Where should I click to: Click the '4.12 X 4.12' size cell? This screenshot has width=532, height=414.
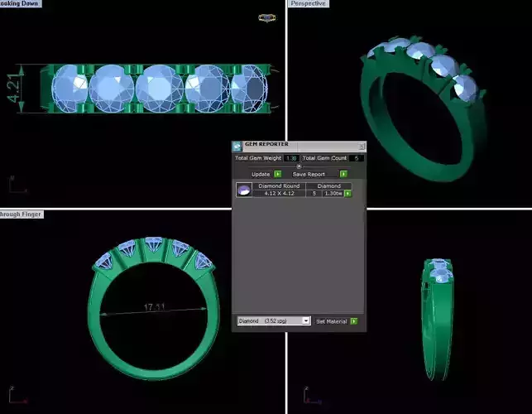pyautogui.click(x=279, y=193)
